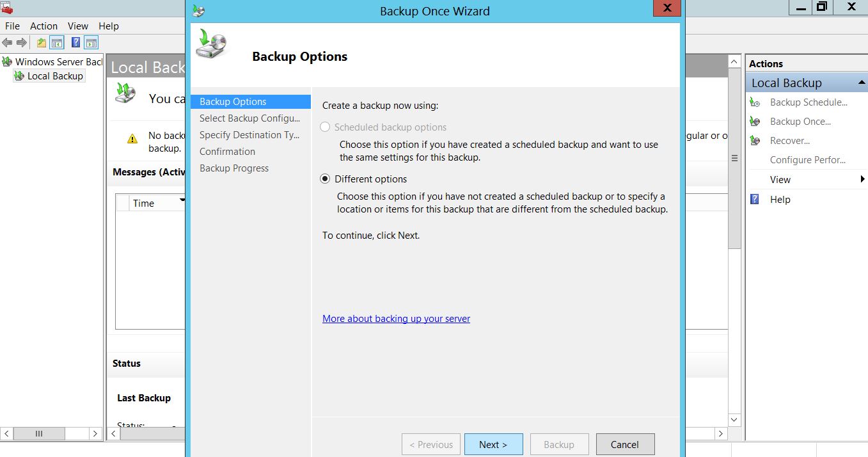The height and width of the screenshot is (457, 868).
Task: Collapse the Local Backup actions section
Action: click(x=861, y=83)
